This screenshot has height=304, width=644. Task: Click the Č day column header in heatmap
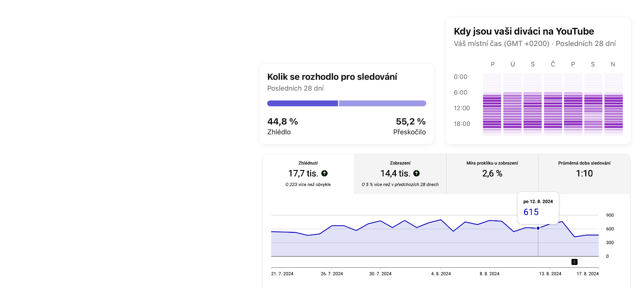(553, 64)
